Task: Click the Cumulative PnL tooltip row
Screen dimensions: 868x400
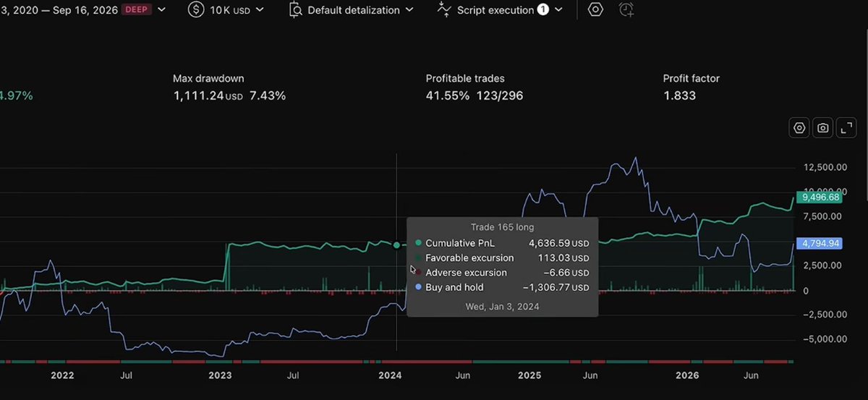Action: tap(502, 243)
